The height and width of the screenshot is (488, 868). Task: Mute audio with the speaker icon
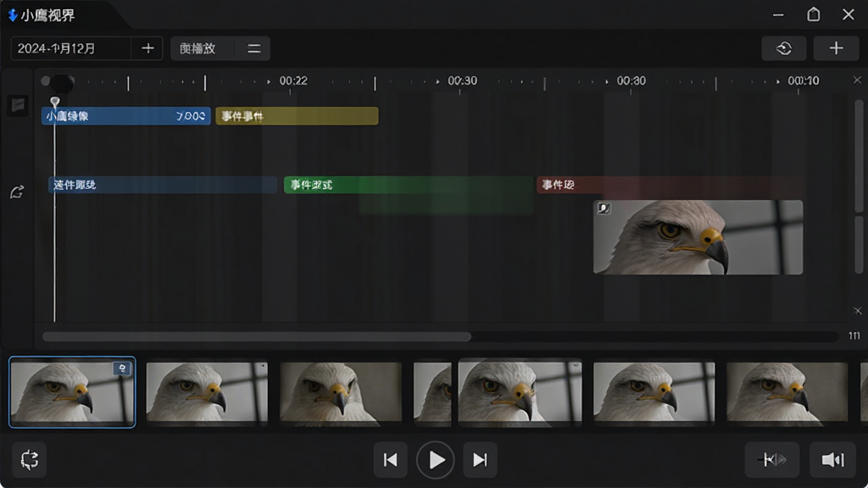click(832, 460)
